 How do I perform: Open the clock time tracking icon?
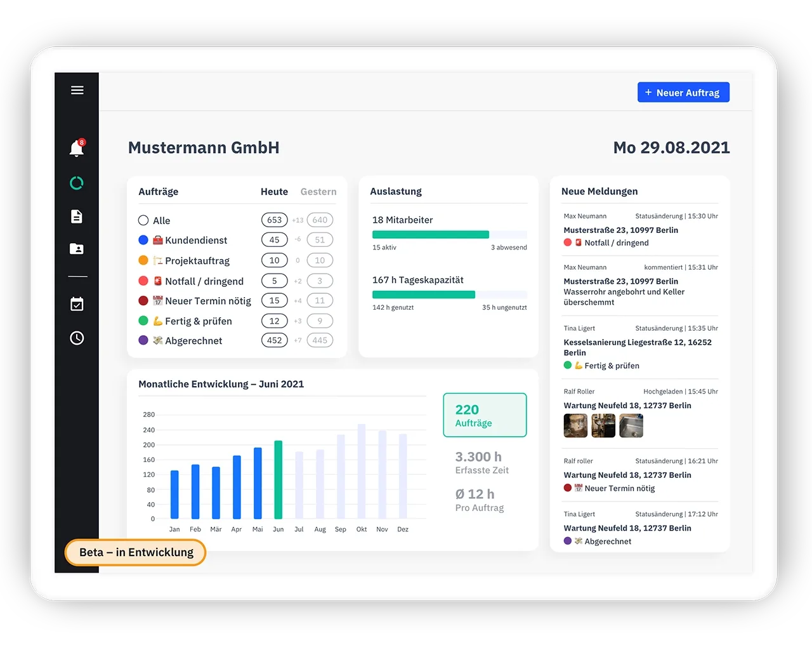(77, 338)
